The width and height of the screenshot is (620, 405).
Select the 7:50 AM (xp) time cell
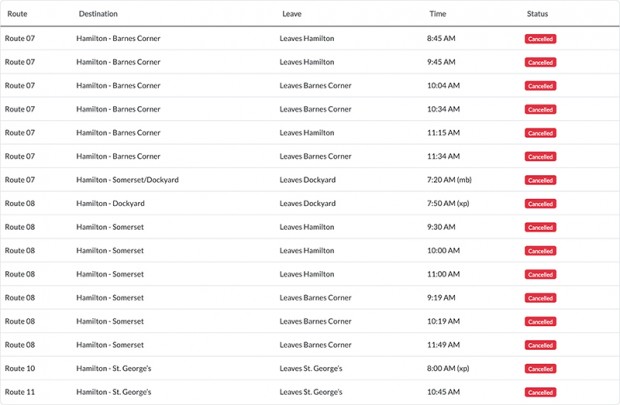point(449,203)
